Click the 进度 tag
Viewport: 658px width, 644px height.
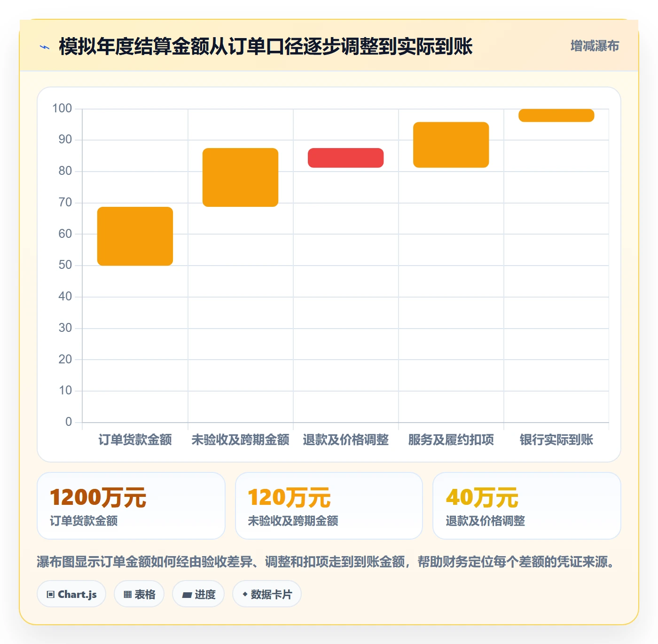point(198,594)
